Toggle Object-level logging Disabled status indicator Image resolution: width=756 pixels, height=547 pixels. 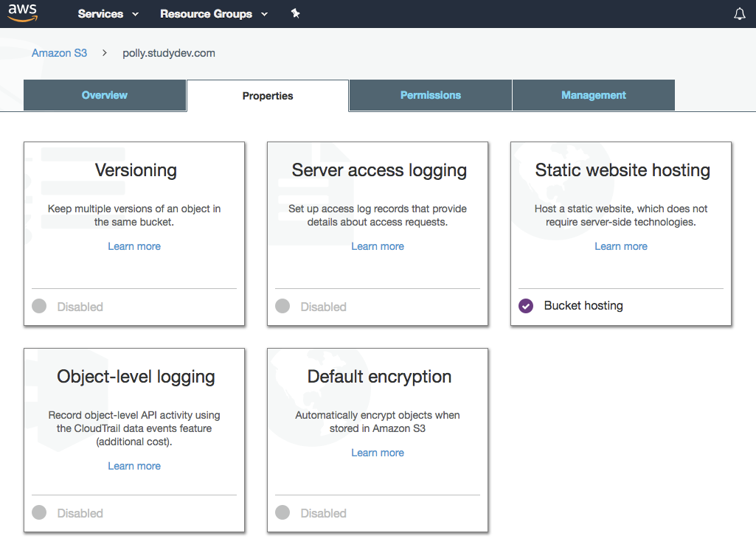coord(39,512)
